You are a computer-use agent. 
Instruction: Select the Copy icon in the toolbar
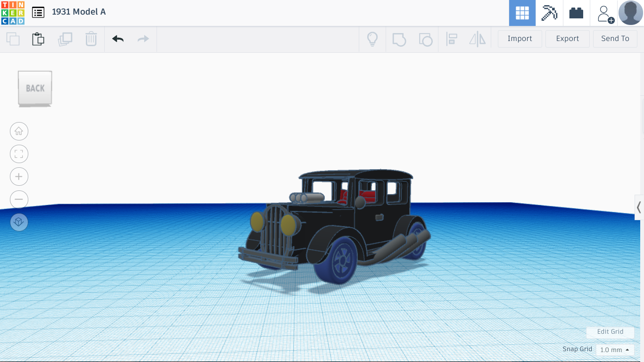[x=13, y=39]
